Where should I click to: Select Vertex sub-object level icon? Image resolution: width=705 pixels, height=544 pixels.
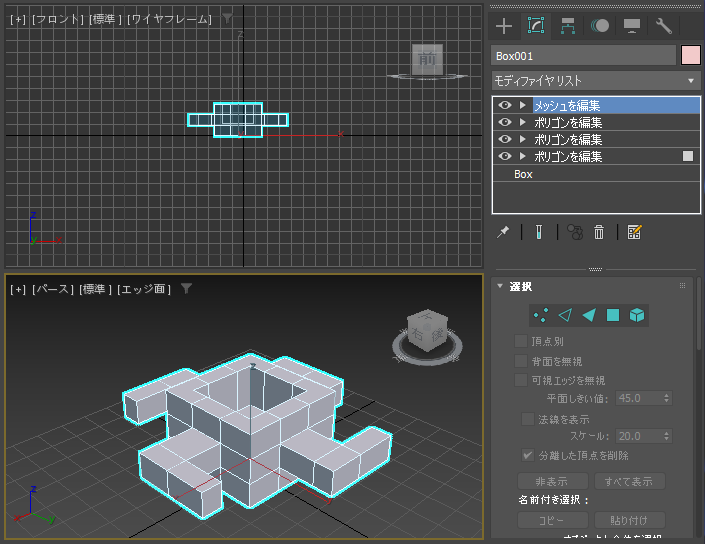click(541, 315)
